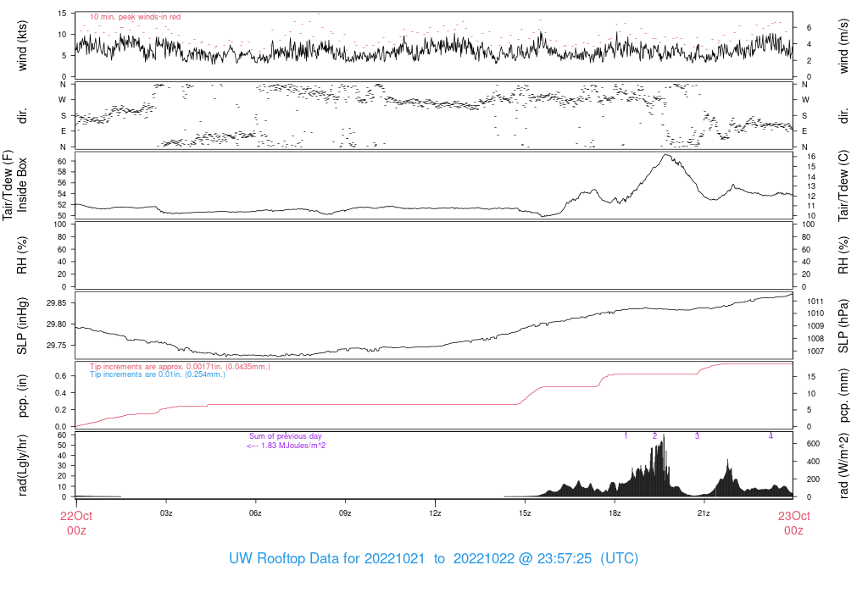Click the 'wind (kts)' axis label

21,45
